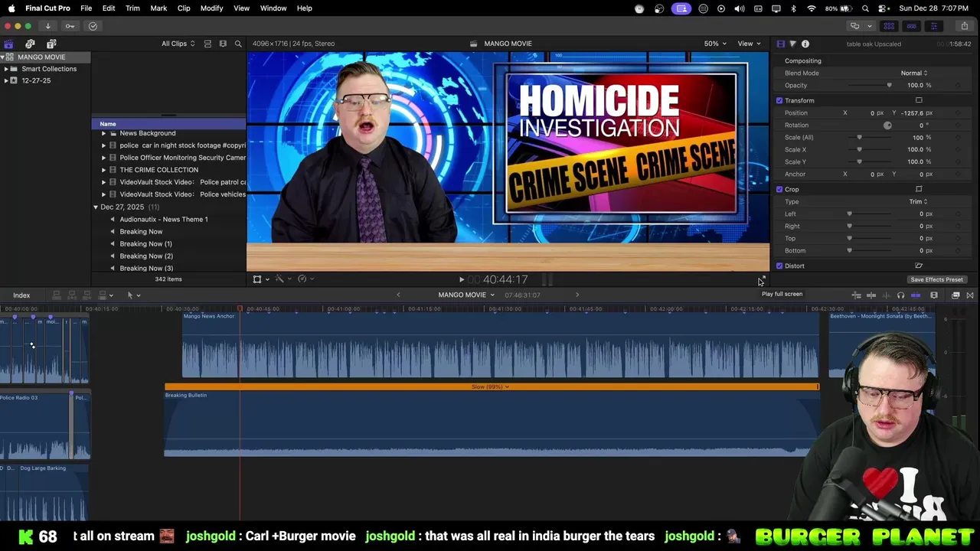
Task: Open Background Tasks checkmark icon
Action: (x=93, y=26)
